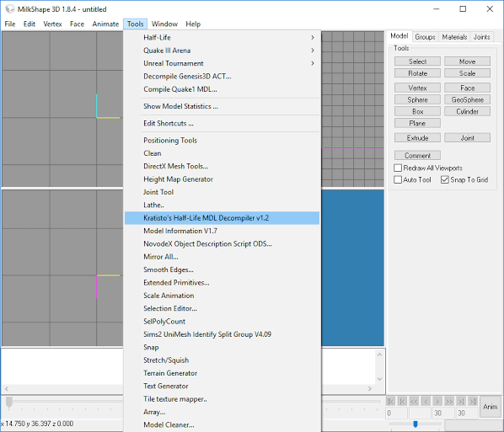Choose Terrain Generator from Tools menu
Screen dimensions: 504x432
point(222,373)
